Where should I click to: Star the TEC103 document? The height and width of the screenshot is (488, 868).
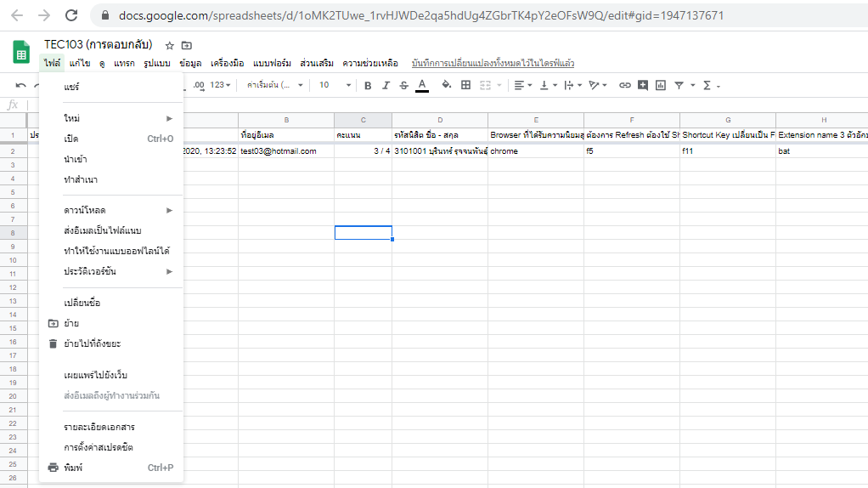click(x=170, y=45)
